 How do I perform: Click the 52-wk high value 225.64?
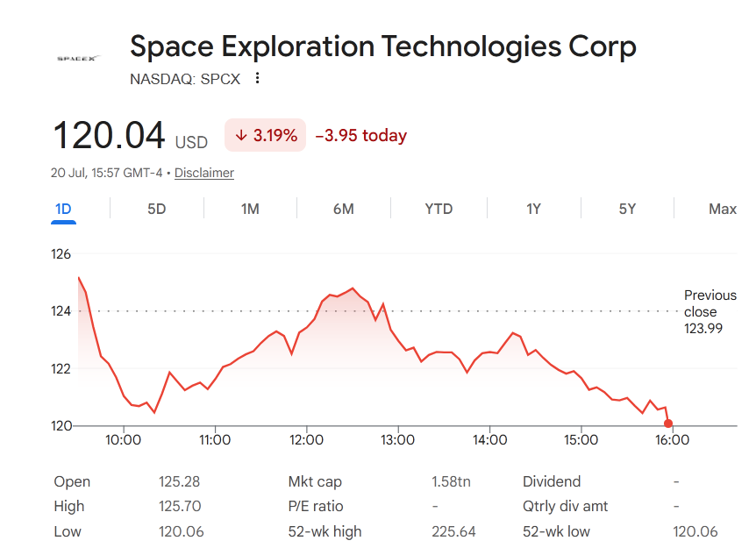point(453,531)
